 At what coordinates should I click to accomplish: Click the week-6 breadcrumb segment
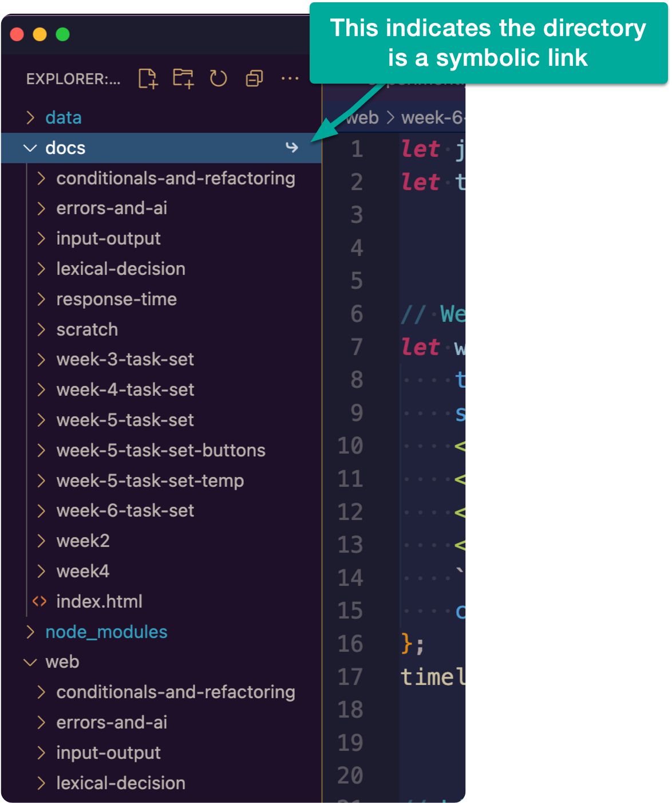point(432,118)
